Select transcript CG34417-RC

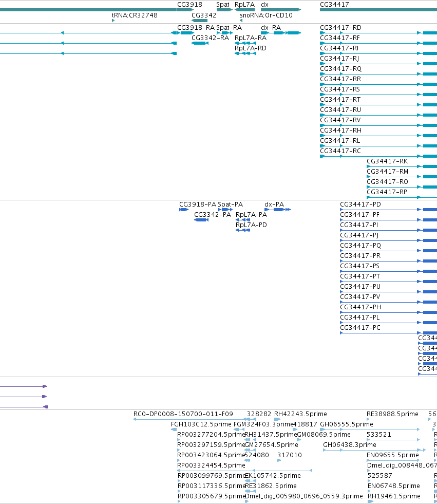click(340, 151)
